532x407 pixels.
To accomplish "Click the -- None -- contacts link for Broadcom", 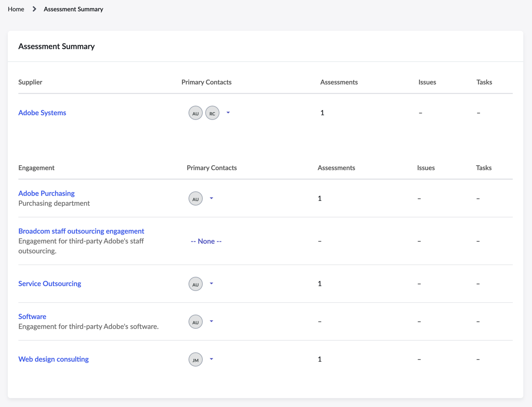I will click(206, 241).
